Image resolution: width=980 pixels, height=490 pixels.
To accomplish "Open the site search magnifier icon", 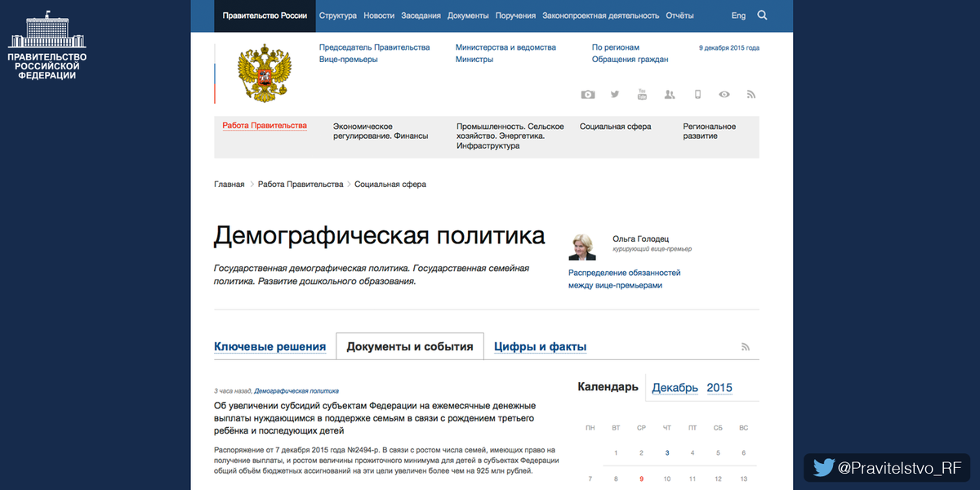I will tap(762, 15).
